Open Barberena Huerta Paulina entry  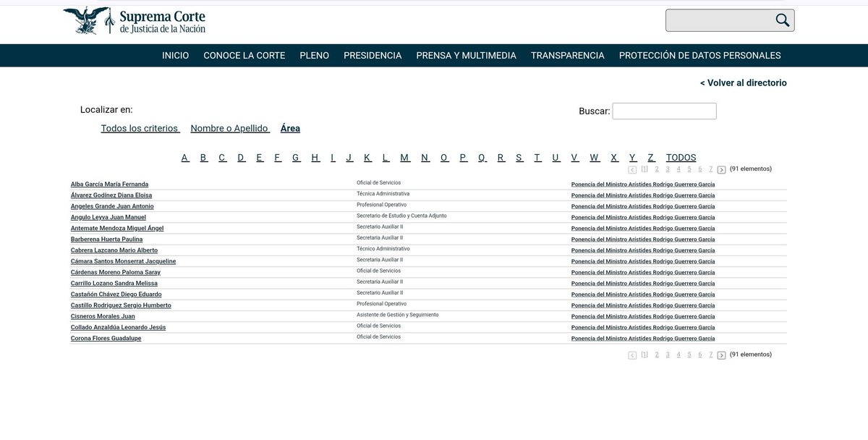pos(106,240)
